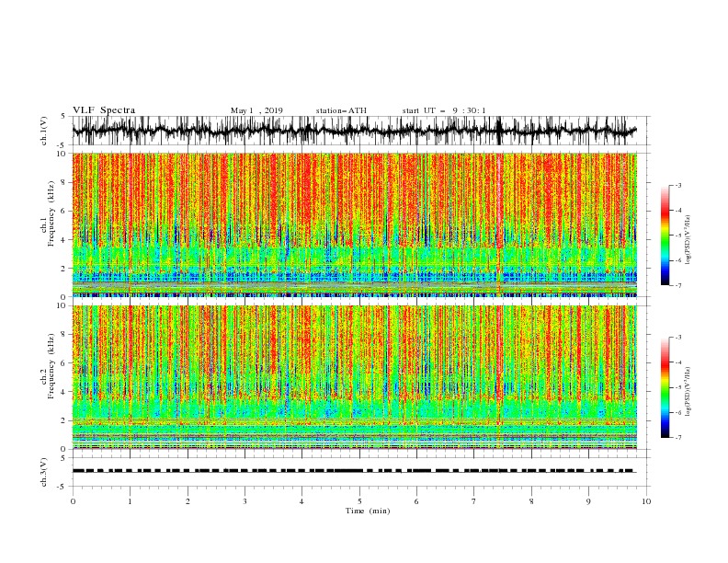Click the 'ch.3(V)' axis label
Screen dimensions: 728x563
[x=44, y=473]
